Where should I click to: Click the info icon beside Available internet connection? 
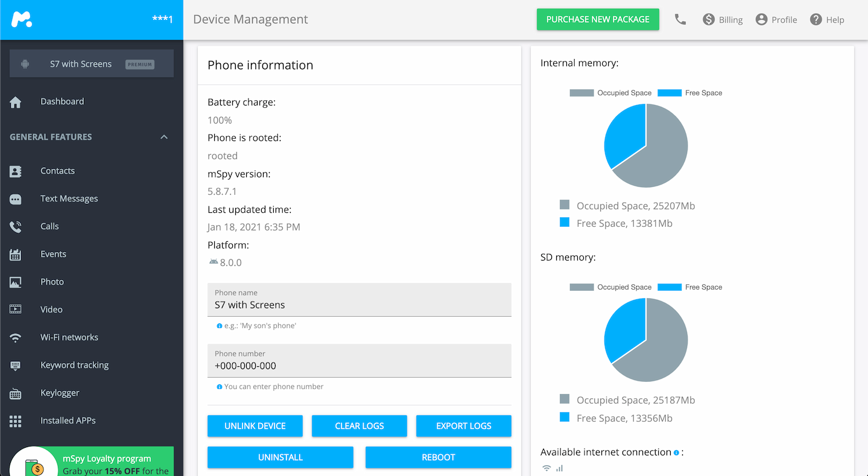pos(676,452)
